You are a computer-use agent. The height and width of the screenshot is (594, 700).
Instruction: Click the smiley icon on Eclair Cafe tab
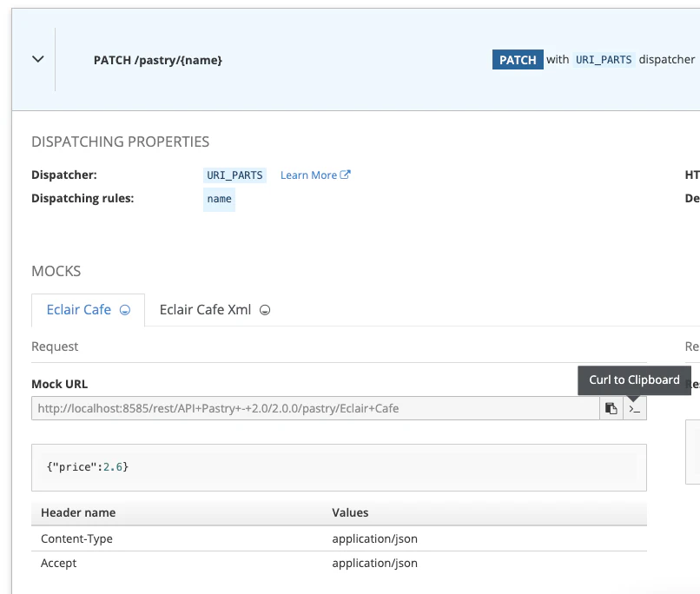click(x=125, y=310)
